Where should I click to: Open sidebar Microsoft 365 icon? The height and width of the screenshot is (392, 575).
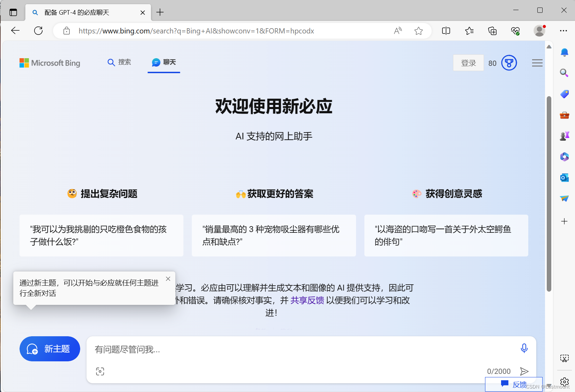point(564,157)
